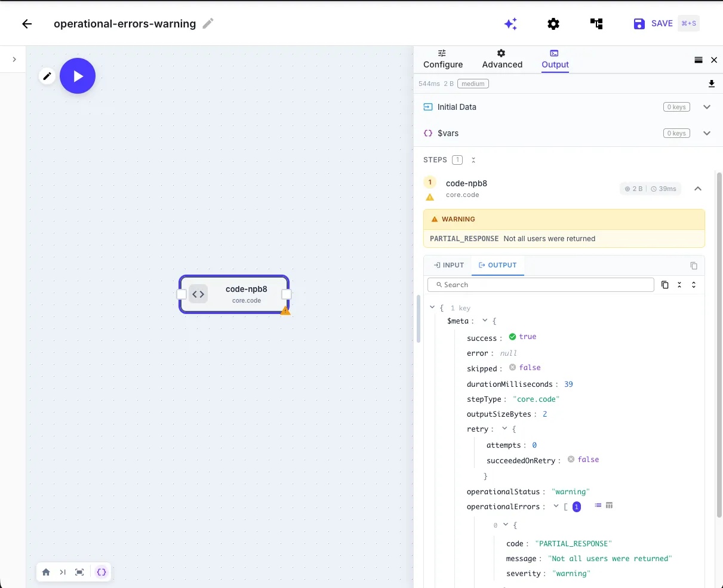The image size is (723, 588).
Task: Download the output results
Action: coord(712,84)
